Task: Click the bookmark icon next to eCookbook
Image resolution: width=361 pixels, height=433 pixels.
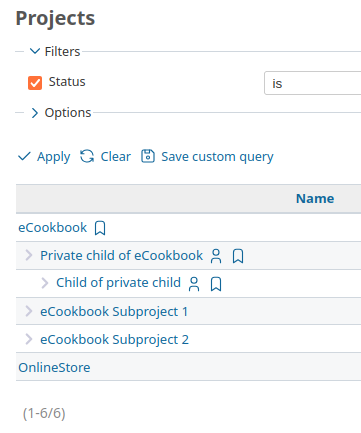Action: coord(100,228)
